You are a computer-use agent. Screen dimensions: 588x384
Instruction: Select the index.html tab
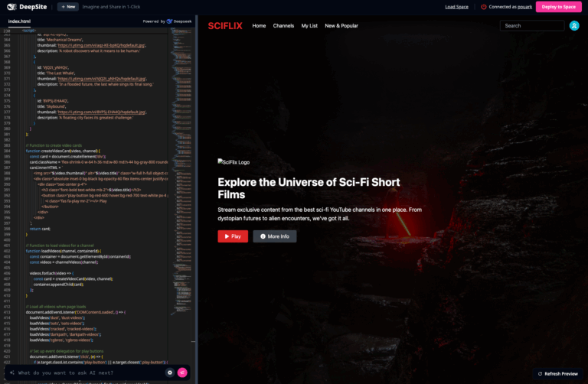coord(19,21)
